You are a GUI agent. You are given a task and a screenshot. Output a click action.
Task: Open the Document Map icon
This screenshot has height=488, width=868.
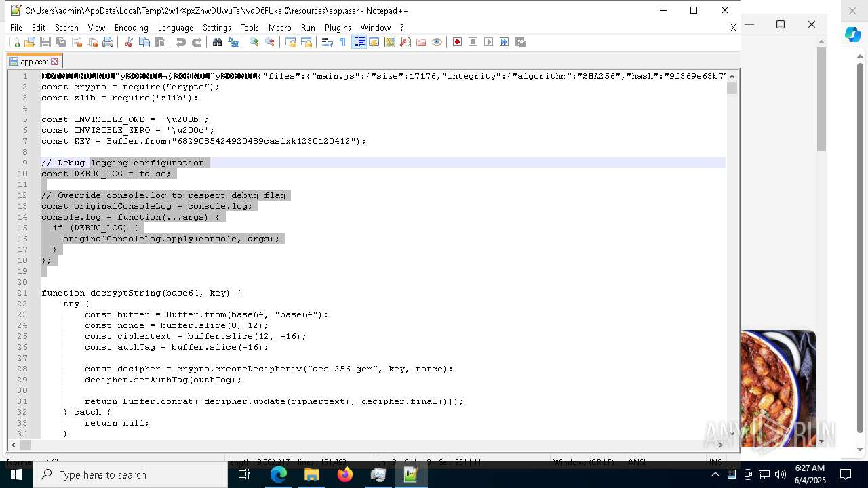click(390, 42)
